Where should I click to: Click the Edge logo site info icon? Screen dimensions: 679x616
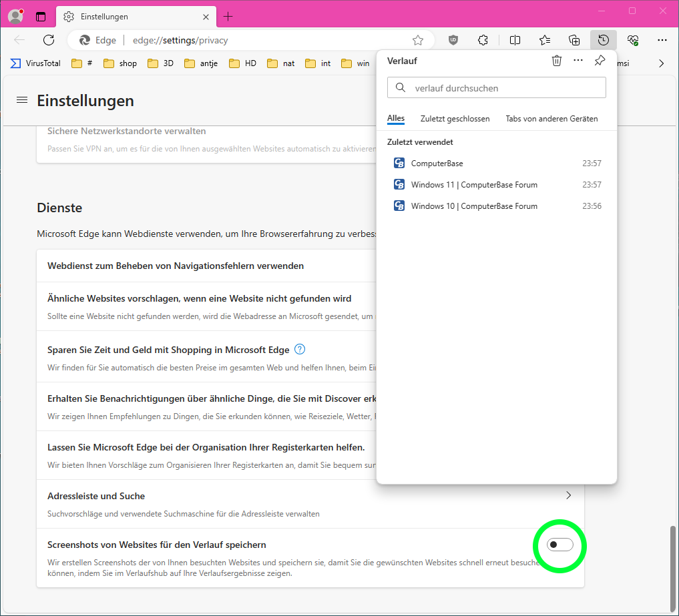coord(85,40)
